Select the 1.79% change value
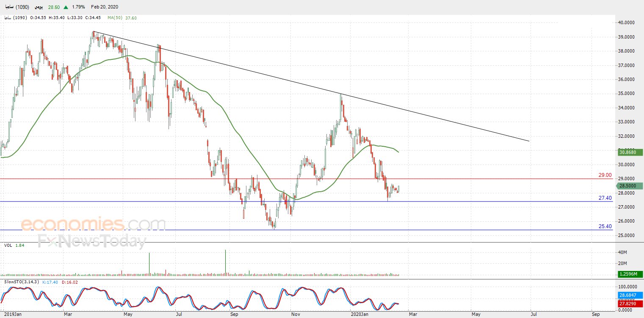Image resolution: width=644 pixels, height=318 pixels. click(78, 7)
